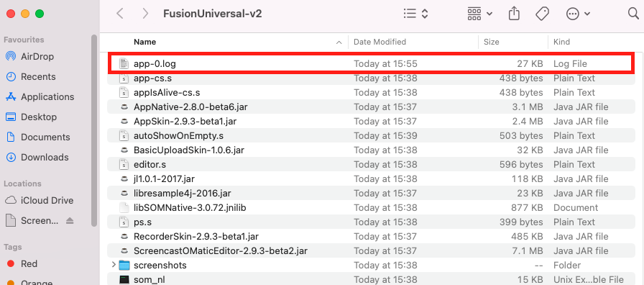
Task: Go to Applications in sidebar
Action: pyautogui.click(x=47, y=96)
